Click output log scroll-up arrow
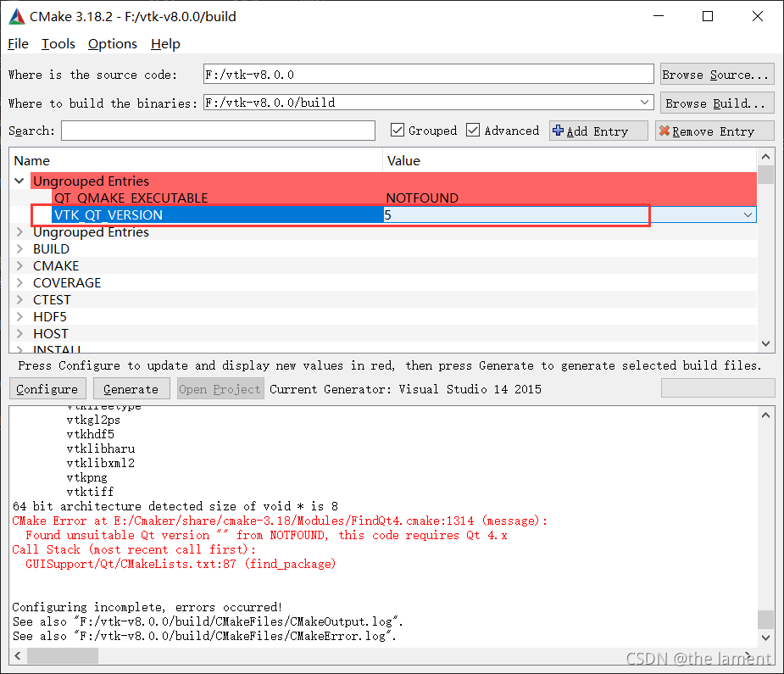 pyautogui.click(x=765, y=415)
